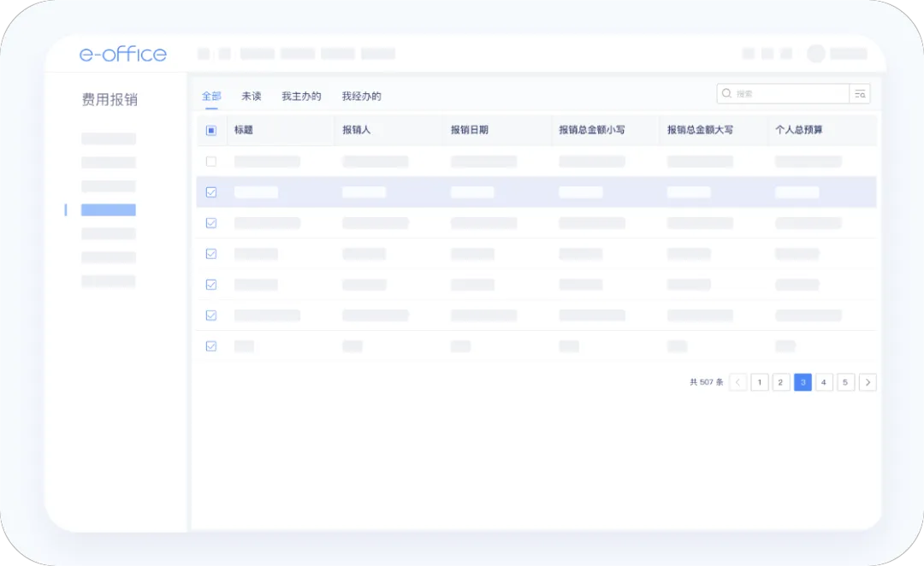Jump to page 5
Viewport: 924px width, 566px height.
click(845, 382)
